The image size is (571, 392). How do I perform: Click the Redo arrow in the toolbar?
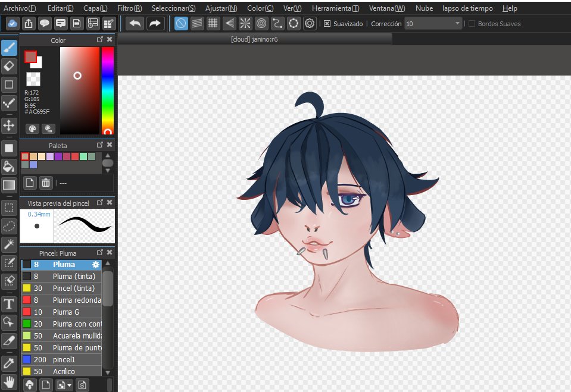(x=155, y=24)
